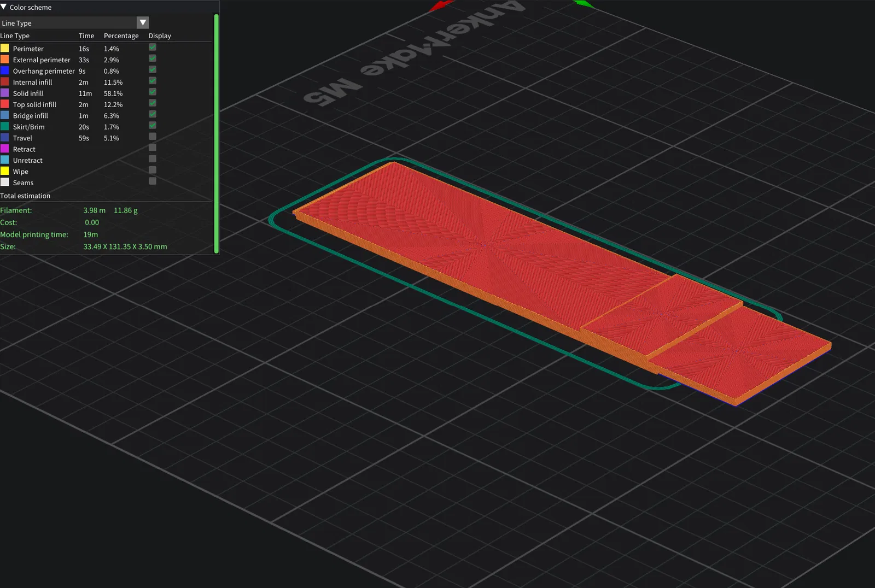Select the "External perimeter" label
The width and height of the screenshot is (875, 588).
(42, 60)
